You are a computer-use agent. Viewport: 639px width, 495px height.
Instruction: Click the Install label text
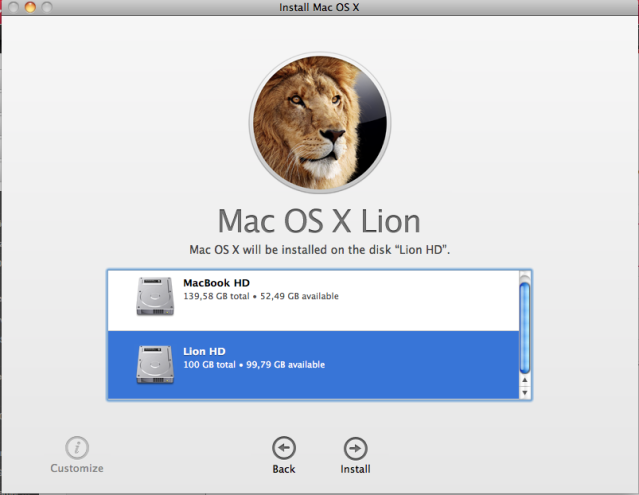coord(355,469)
